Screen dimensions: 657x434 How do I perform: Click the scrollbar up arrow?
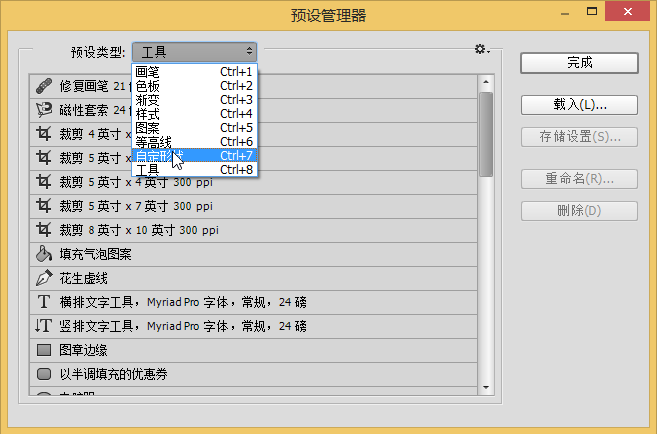click(x=486, y=82)
